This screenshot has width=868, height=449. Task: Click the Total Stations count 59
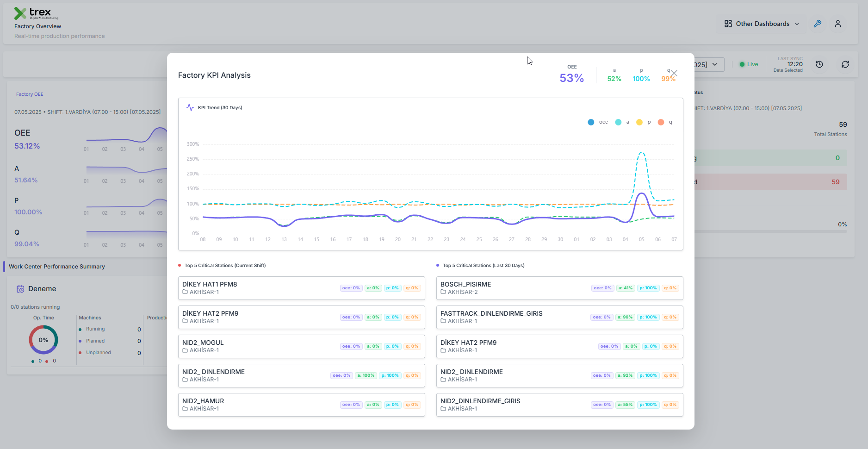coord(843,125)
